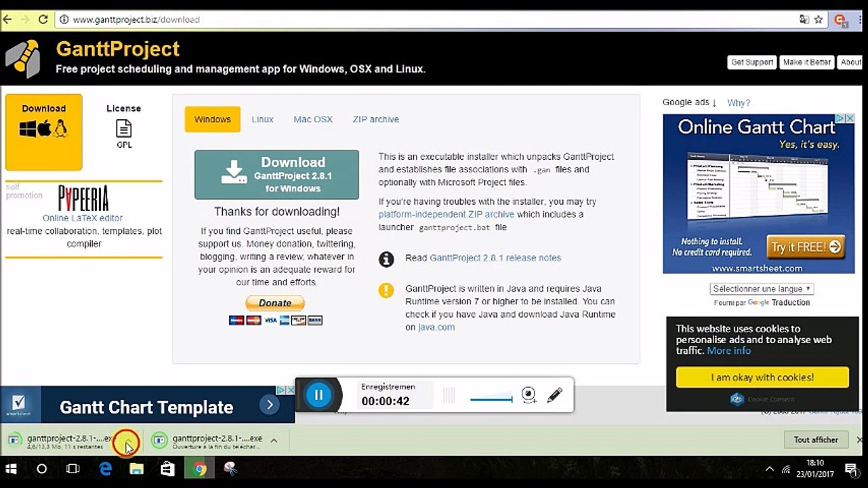The width and height of the screenshot is (868, 488).
Task: Click AdChoices icon on Online Gantt Chart ad
Action: (x=840, y=119)
